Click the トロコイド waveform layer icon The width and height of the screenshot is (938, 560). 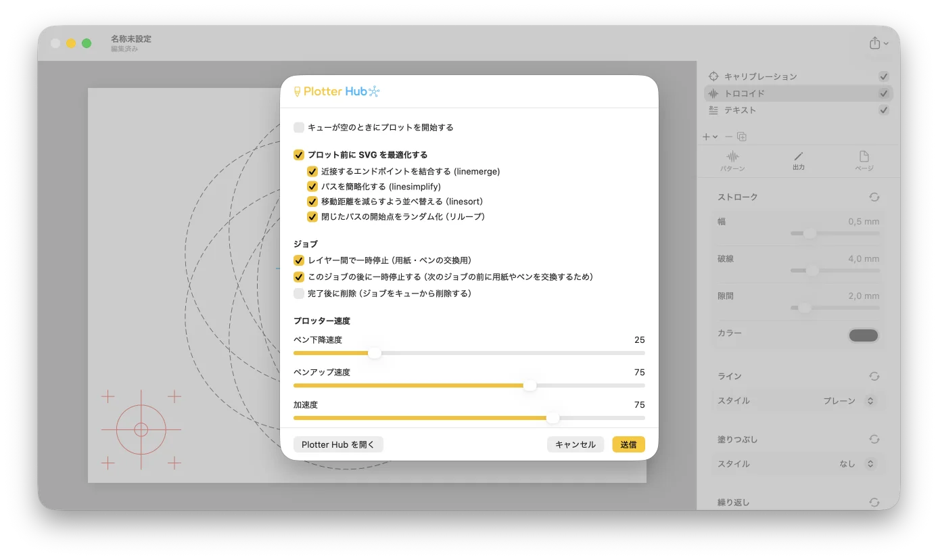[713, 93]
